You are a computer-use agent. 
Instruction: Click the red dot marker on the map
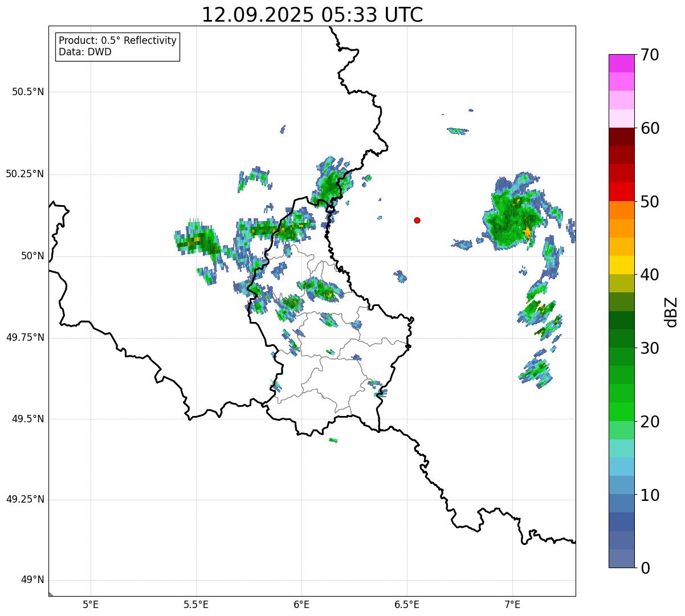(x=417, y=221)
